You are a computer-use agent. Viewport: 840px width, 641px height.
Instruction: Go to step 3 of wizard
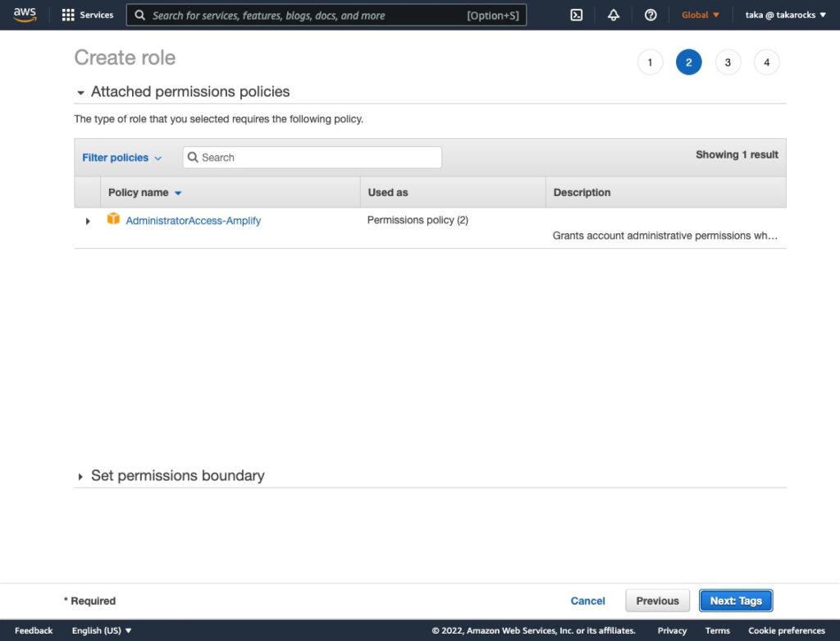point(728,62)
